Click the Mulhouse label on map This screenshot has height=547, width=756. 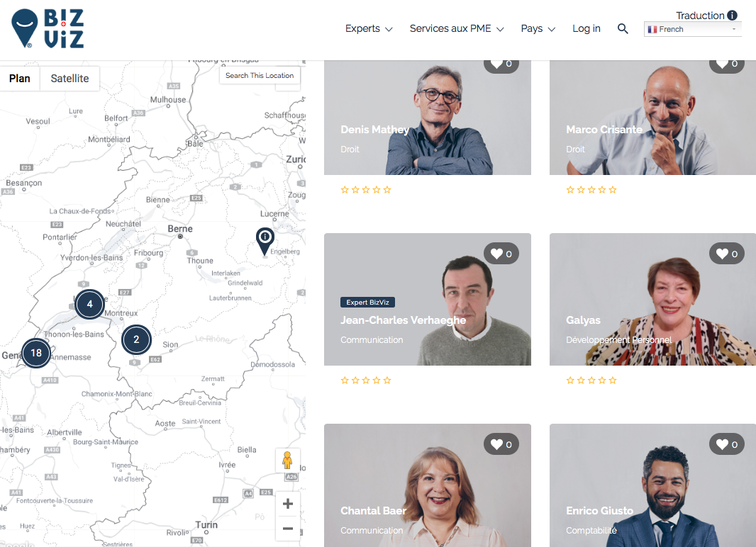[168, 100]
